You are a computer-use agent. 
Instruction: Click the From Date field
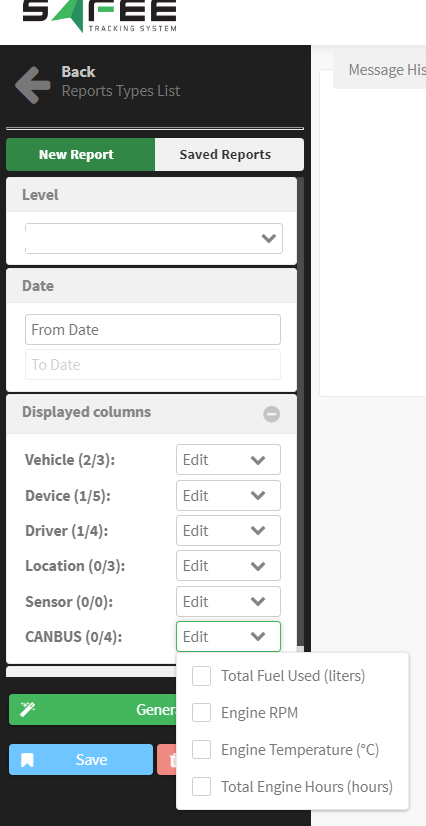153,330
